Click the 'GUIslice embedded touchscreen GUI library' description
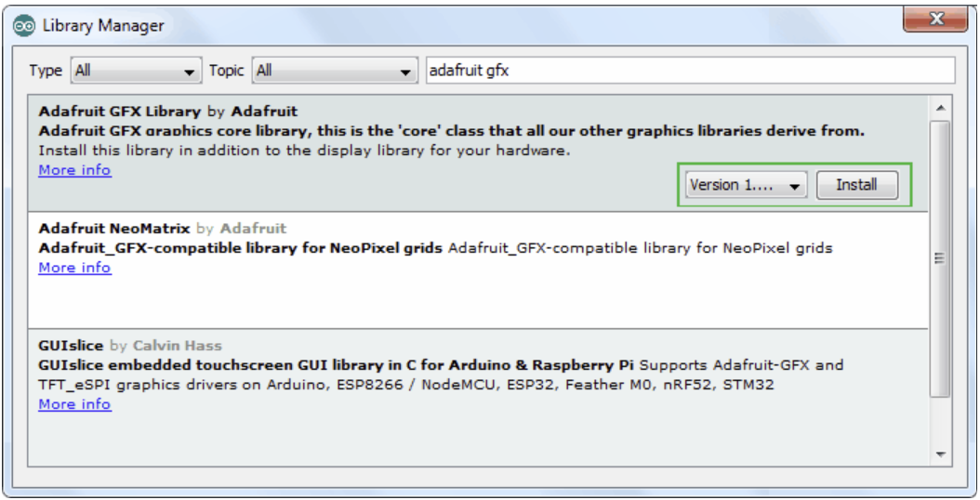Screen dimensions: 980x500 coord(338,365)
